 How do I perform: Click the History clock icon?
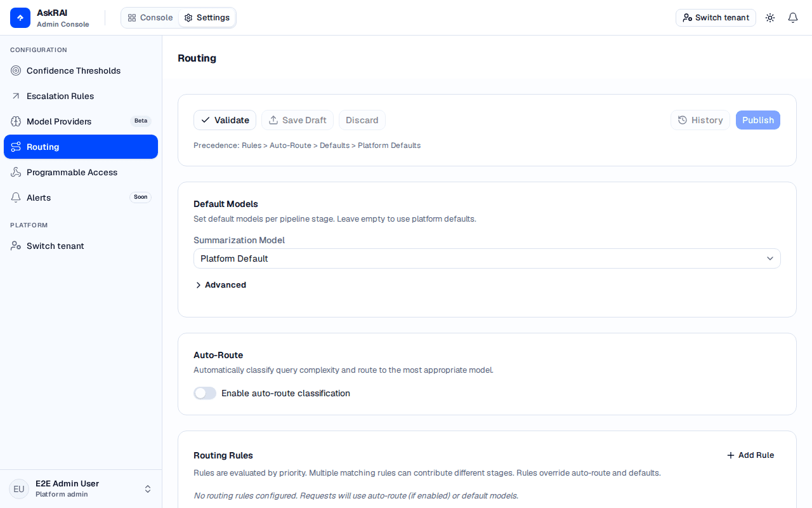tap(683, 120)
